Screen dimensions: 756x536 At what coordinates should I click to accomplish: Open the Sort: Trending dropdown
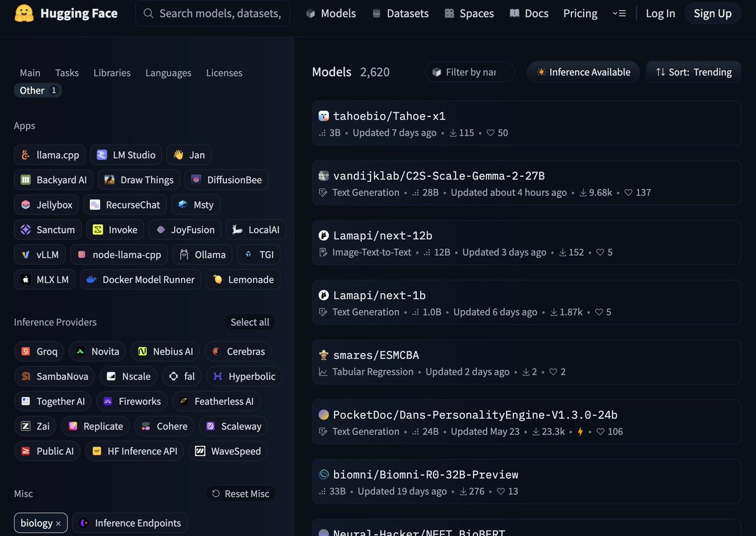pyautogui.click(x=694, y=72)
